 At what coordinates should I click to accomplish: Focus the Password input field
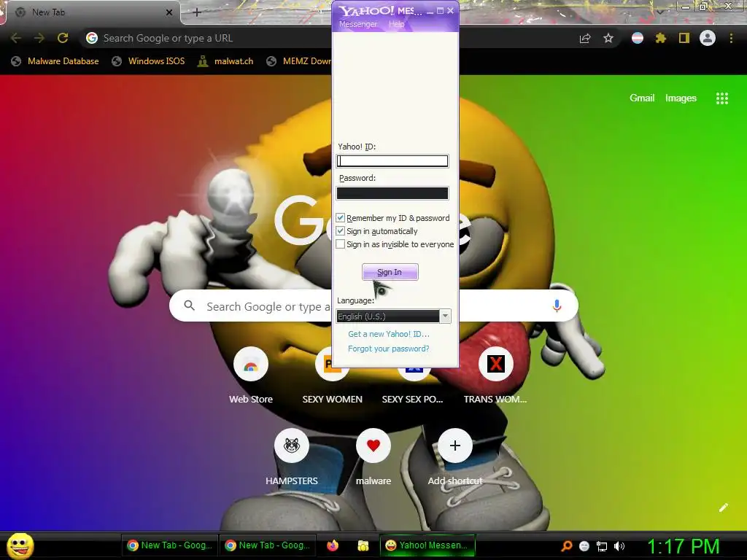(392, 192)
